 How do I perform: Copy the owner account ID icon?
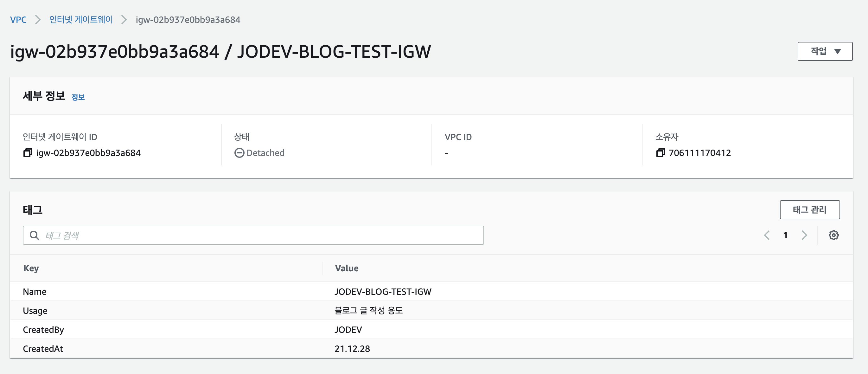tap(660, 153)
